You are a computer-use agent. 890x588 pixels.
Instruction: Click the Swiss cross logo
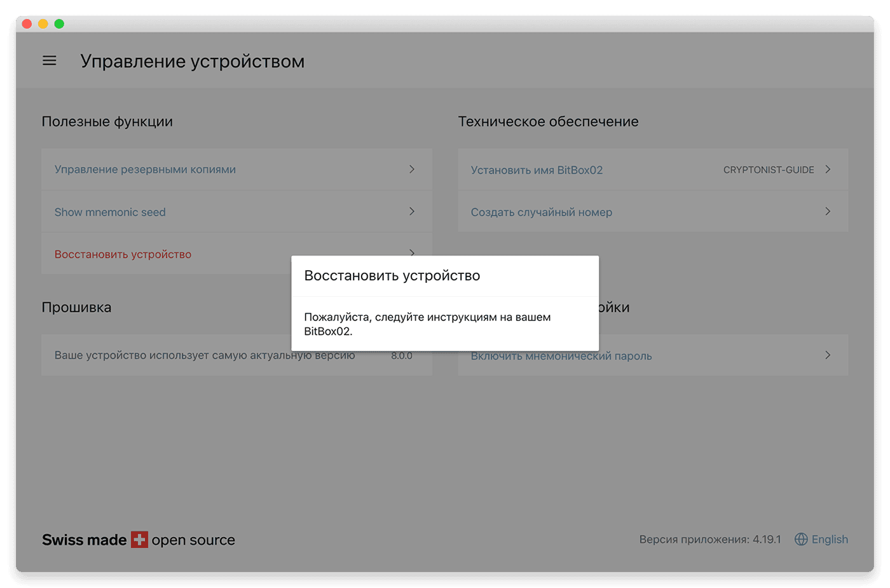point(139,540)
